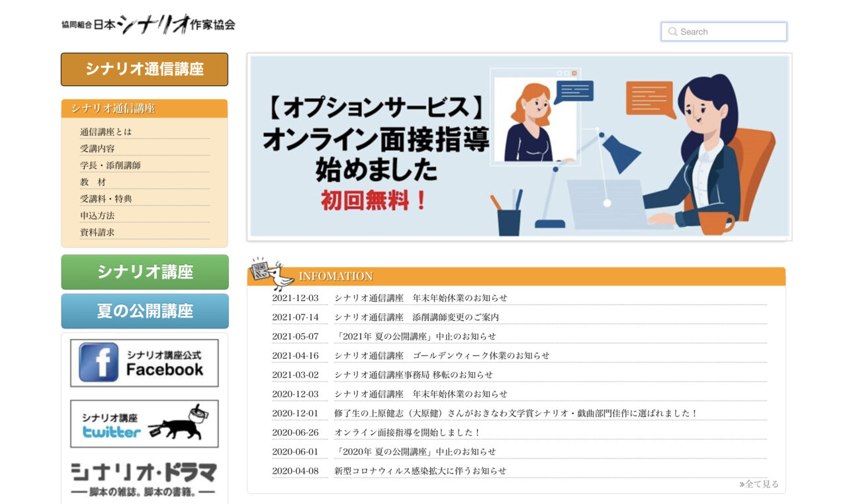
Task: Click the »全て見る link
Action: click(x=759, y=483)
